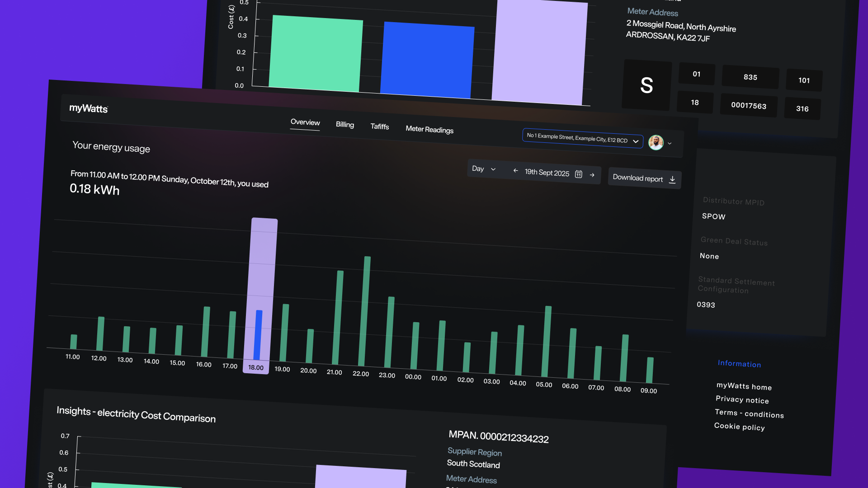868x488 pixels.
Task: Expand the profile menu chevron beside avatar
Action: 670,143
